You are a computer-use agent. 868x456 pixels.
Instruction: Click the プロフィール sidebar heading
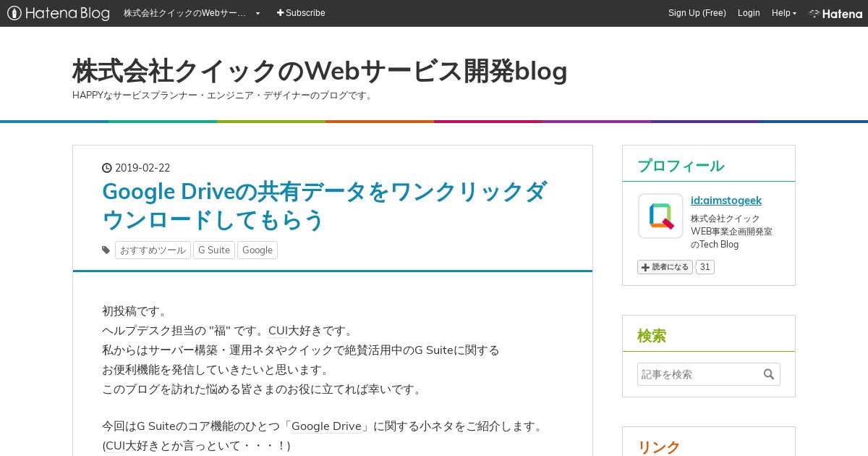[x=681, y=166]
